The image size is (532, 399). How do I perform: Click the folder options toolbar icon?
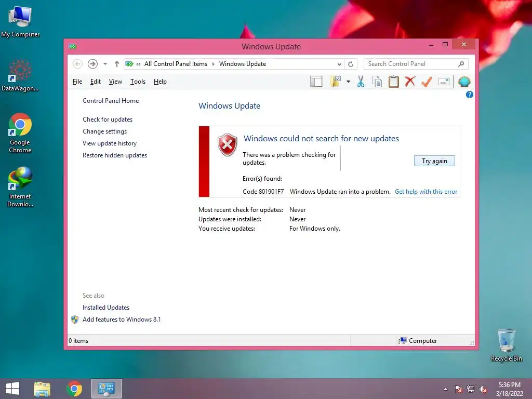click(x=336, y=82)
